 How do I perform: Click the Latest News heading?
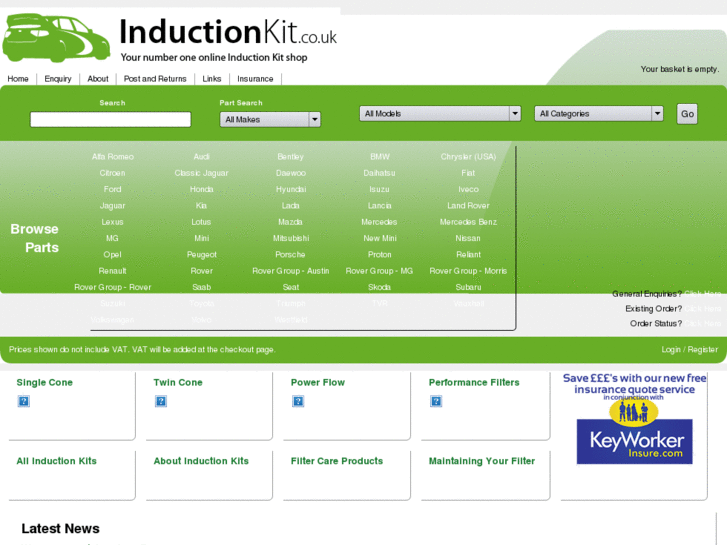point(60,529)
